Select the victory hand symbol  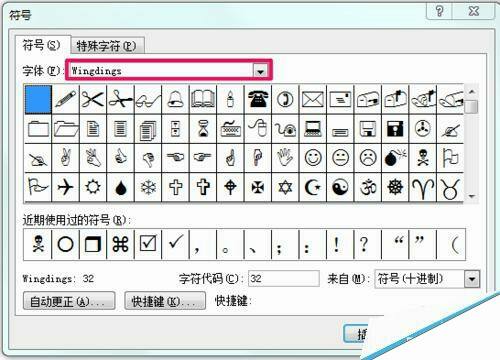coord(66,158)
